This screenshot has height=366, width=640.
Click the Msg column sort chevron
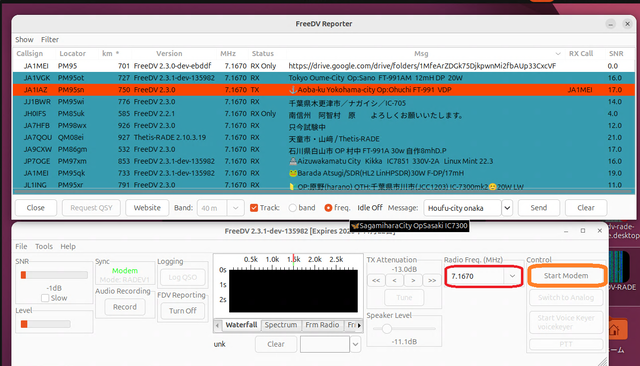(x=558, y=54)
